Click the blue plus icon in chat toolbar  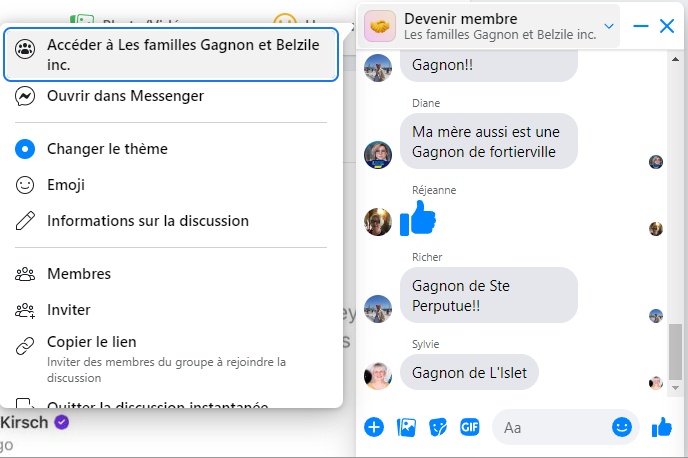[374, 427]
